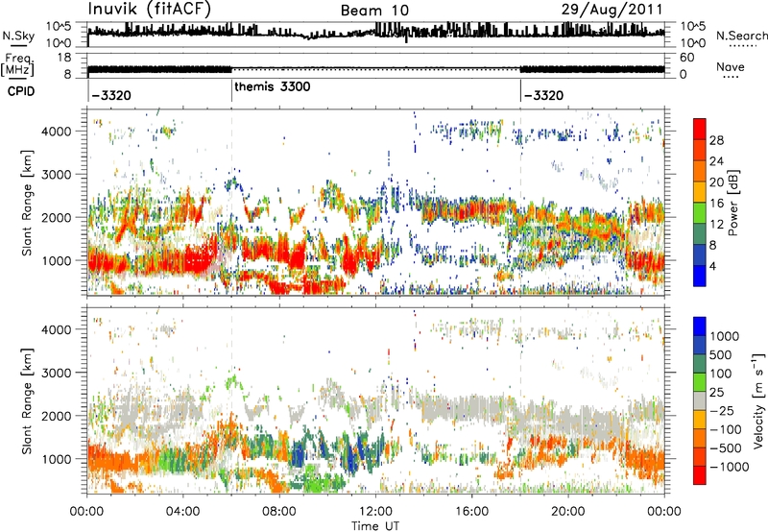This screenshot has width=768, height=532.
Task: Click the "16:00" time tick label
Action: coord(471,512)
